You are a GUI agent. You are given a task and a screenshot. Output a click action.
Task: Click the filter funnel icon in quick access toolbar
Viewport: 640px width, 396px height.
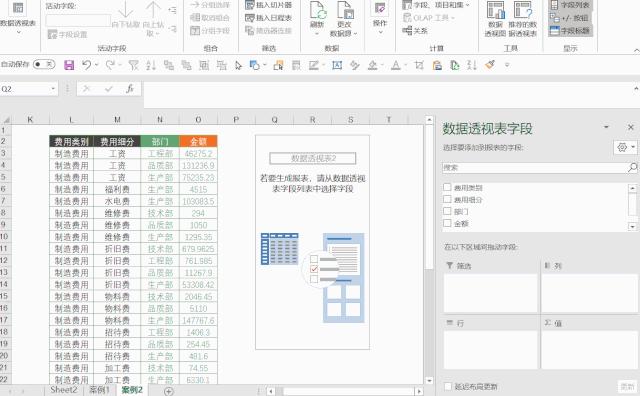pyautogui.click(x=133, y=65)
